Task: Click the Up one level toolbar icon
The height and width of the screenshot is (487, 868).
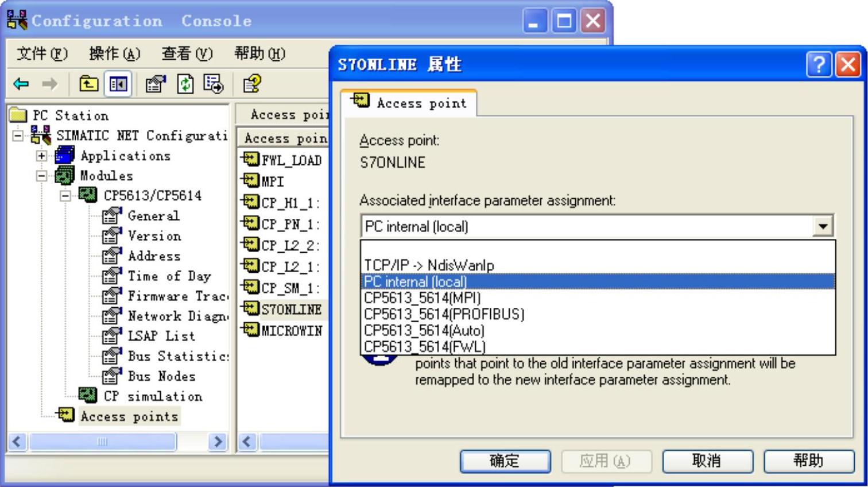Action: [88, 84]
